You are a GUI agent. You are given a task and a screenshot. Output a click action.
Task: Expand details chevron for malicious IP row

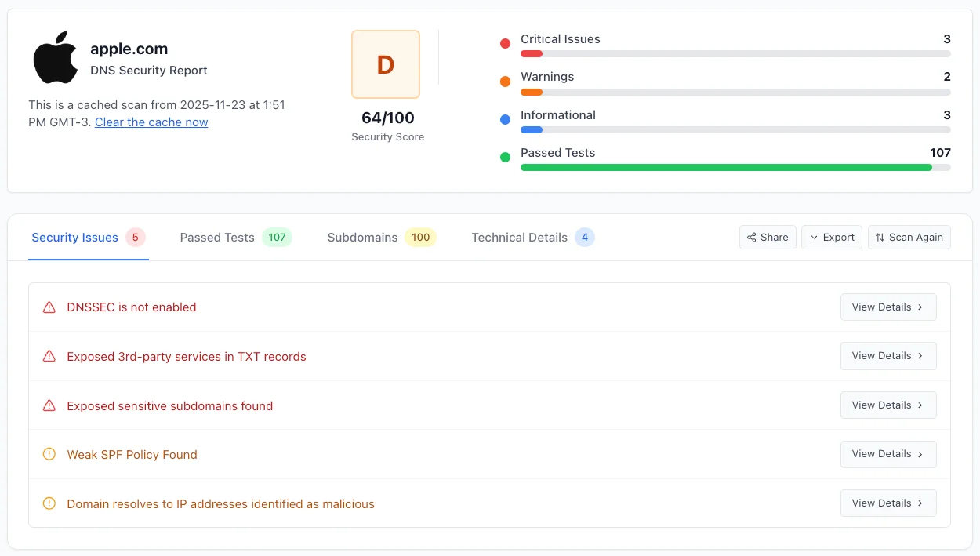point(920,503)
